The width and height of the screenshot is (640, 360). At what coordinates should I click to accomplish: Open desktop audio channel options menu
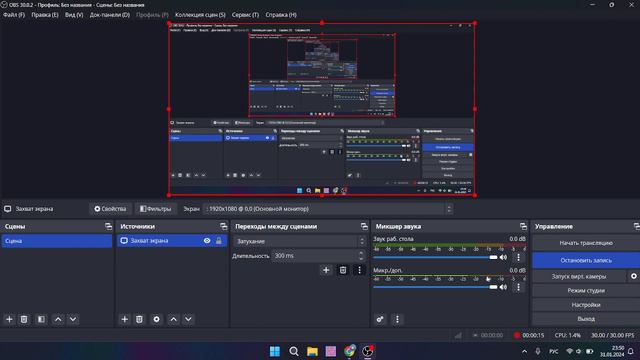pyautogui.click(x=518, y=257)
